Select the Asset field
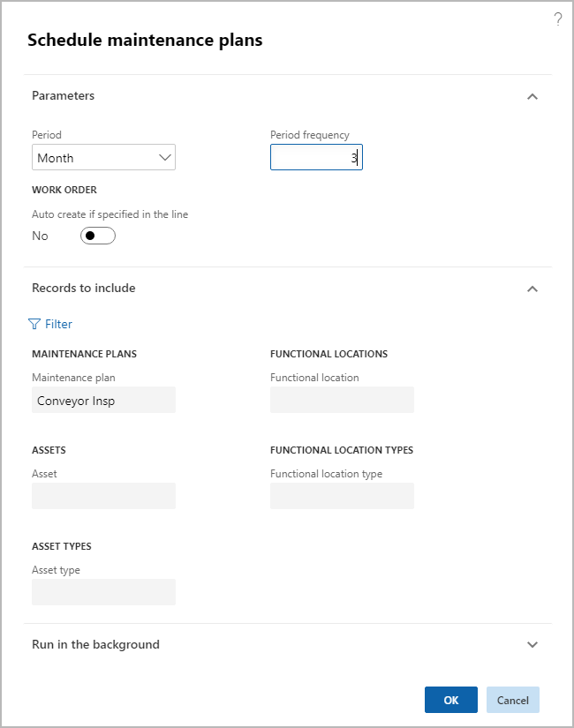 [103, 496]
